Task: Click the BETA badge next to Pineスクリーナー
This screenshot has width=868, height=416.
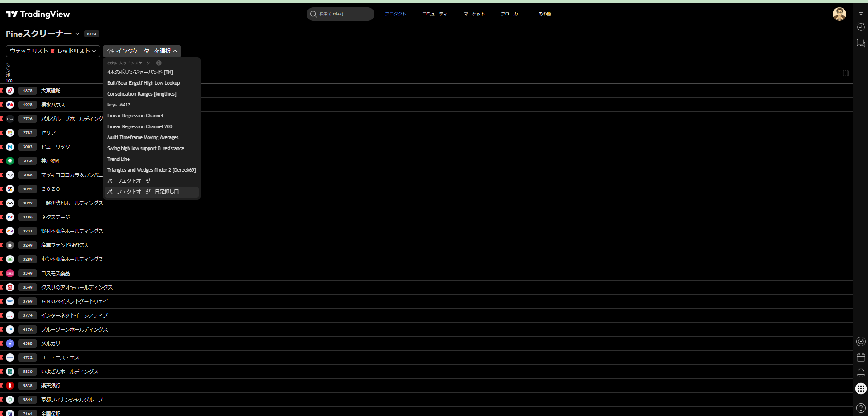Action: point(92,34)
